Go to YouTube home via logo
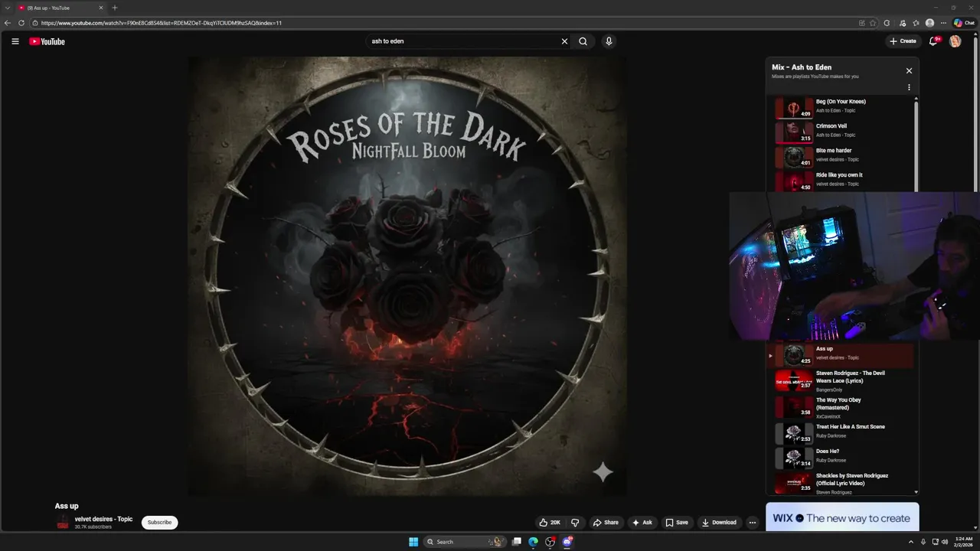 tap(47, 41)
